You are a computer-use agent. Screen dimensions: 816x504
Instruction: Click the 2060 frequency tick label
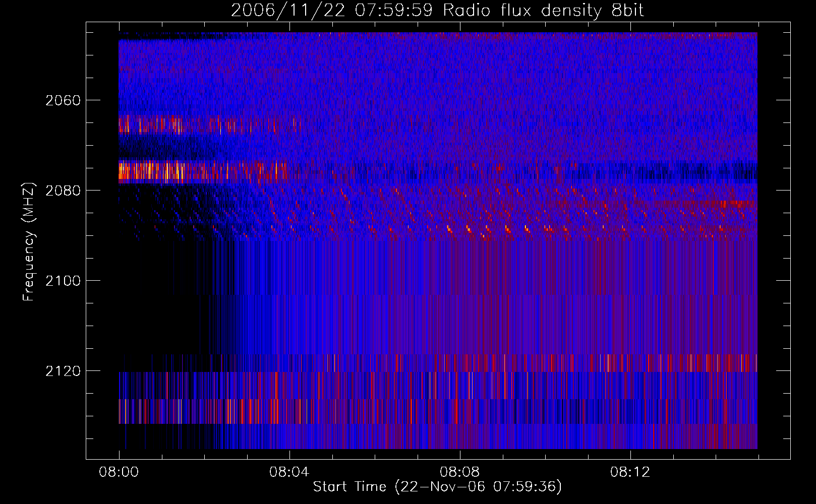[63, 100]
